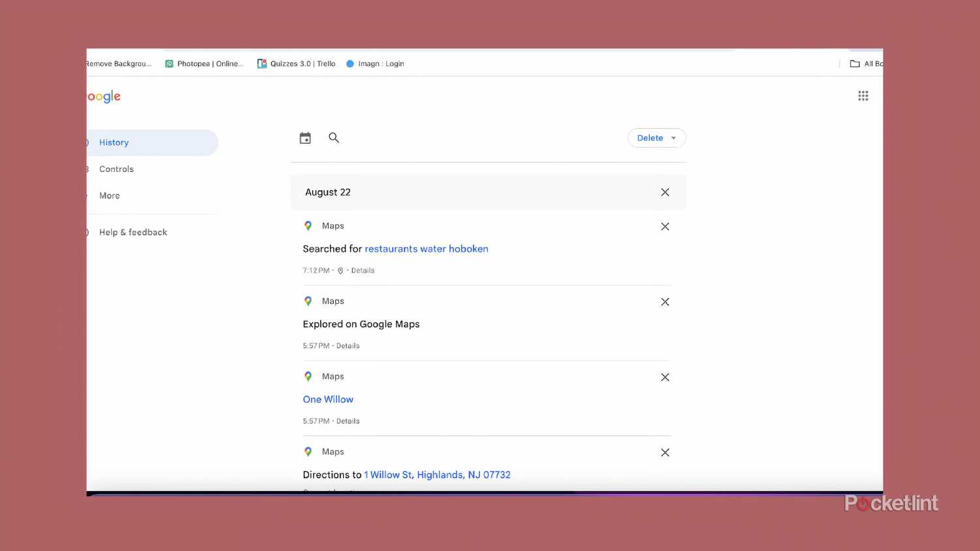Open the Quizzes 3.0 Trello bookmark
This screenshot has width=980, height=551.
coord(302,63)
